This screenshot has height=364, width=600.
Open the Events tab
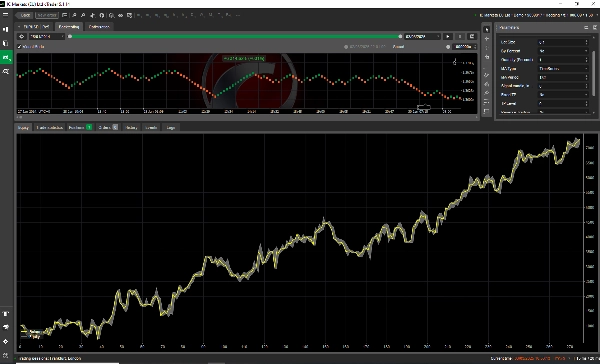coord(152,127)
